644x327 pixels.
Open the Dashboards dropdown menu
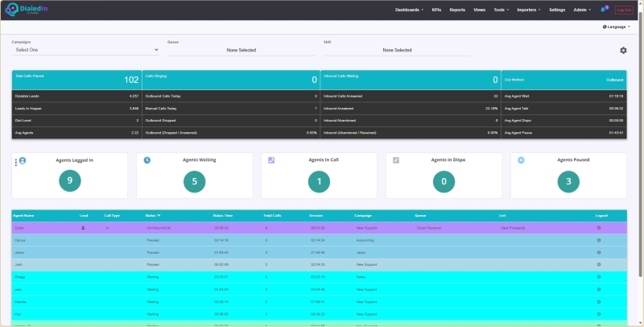click(409, 10)
